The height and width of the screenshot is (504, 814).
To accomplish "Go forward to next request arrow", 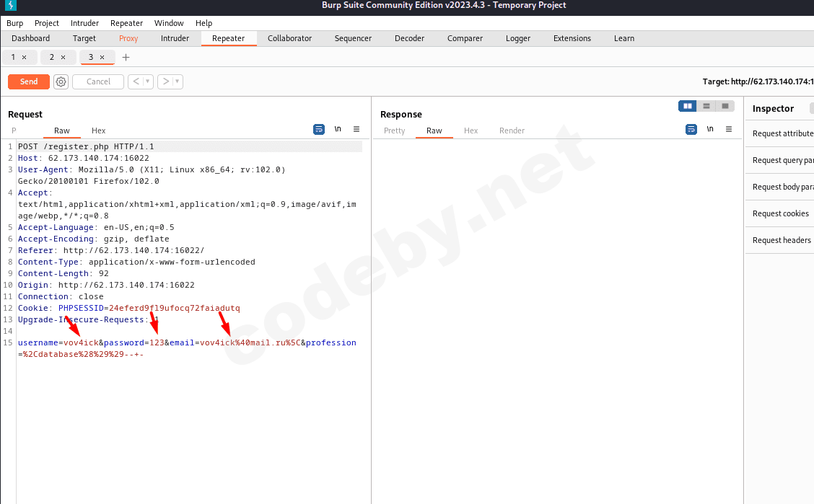I will pos(165,81).
